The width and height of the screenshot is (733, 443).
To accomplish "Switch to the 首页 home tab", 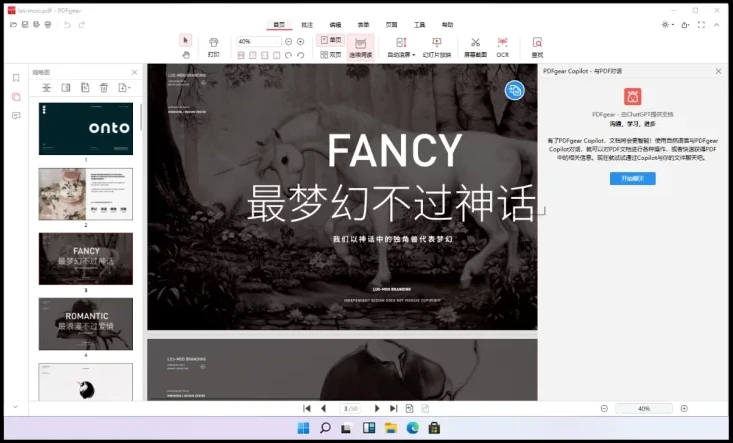I will (x=279, y=25).
